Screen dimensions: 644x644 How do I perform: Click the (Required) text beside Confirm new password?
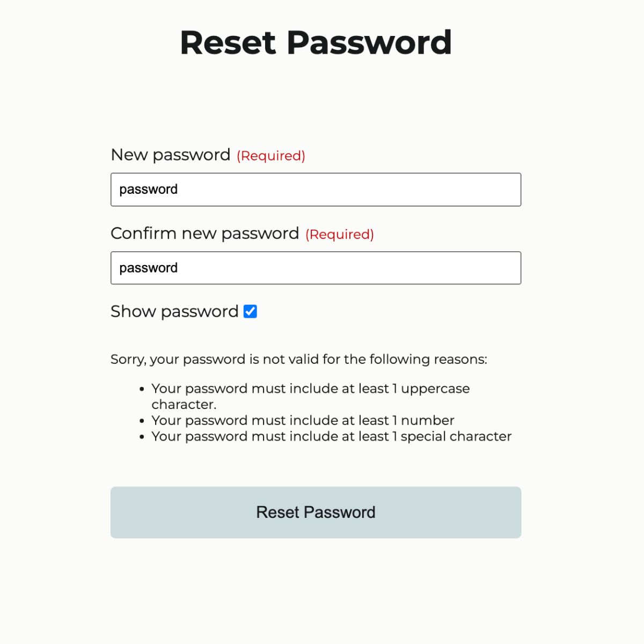tap(339, 235)
